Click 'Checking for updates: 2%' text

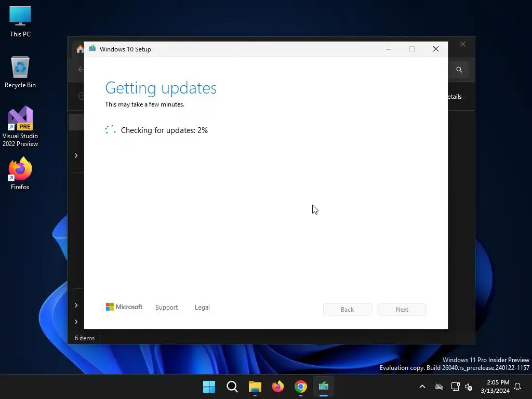[164, 130]
